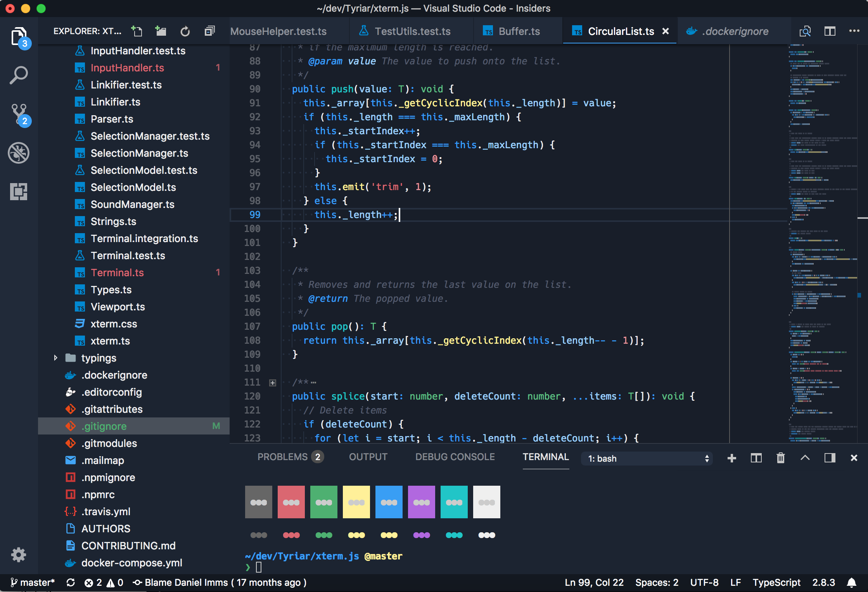Maximize panel size with the chevron up
The image size is (868, 592).
(x=805, y=458)
